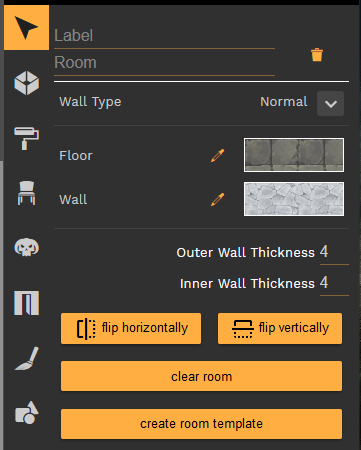Open the Wall stone texture swatch
This screenshot has height=450, width=361.
[x=294, y=199]
